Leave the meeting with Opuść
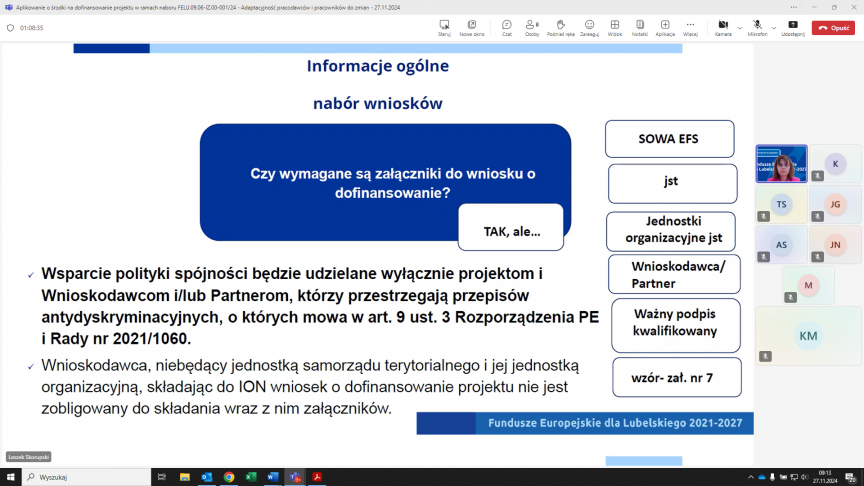The height and width of the screenshot is (486, 864). tap(833, 28)
